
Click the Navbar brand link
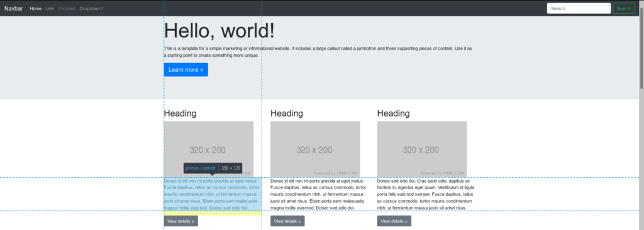14,8
